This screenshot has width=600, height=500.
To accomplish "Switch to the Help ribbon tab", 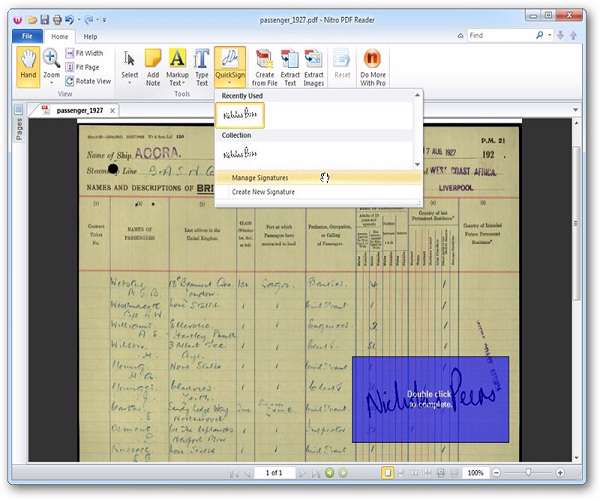I will (90, 36).
